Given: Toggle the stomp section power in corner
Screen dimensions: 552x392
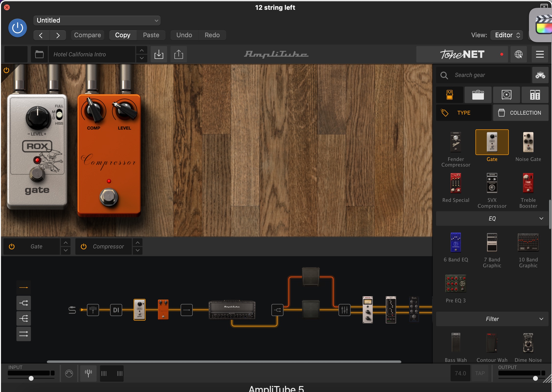Looking at the screenshot, I should point(6,70).
